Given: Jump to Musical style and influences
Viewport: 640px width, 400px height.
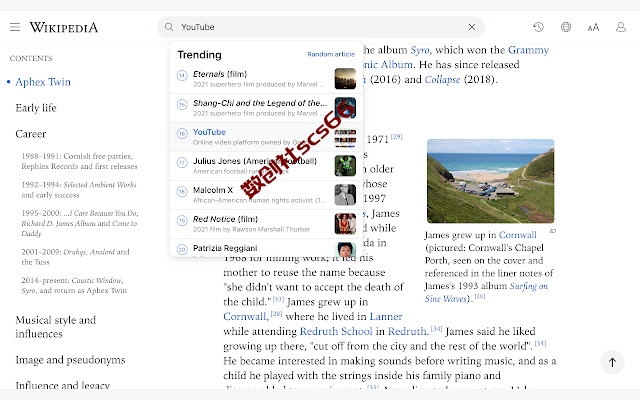Looking at the screenshot, I should [56, 327].
